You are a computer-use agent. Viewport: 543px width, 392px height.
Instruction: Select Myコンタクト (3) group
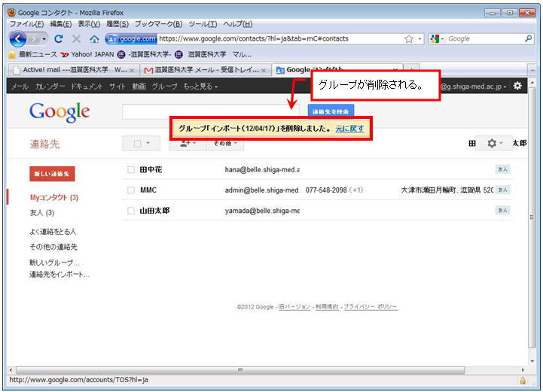tap(54, 198)
